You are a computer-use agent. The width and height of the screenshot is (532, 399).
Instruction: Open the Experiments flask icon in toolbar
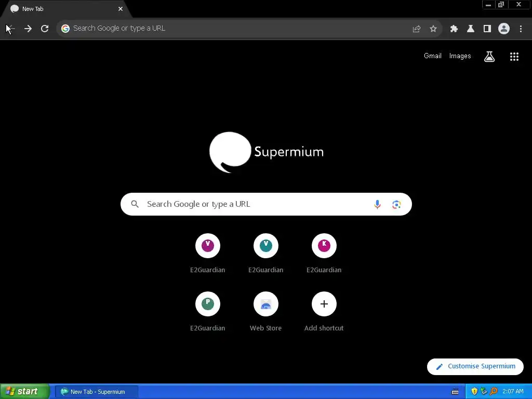point(471,29)
